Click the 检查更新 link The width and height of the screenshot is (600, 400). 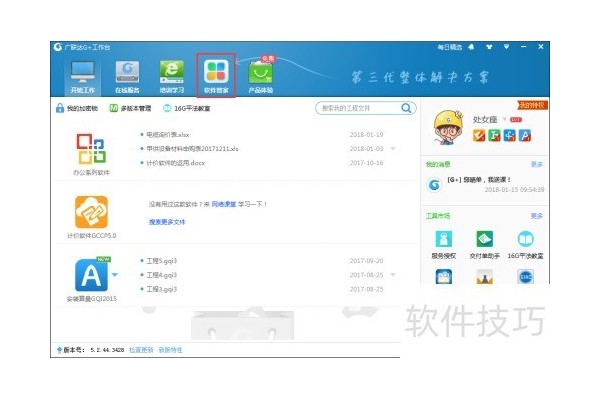(141, 350)
